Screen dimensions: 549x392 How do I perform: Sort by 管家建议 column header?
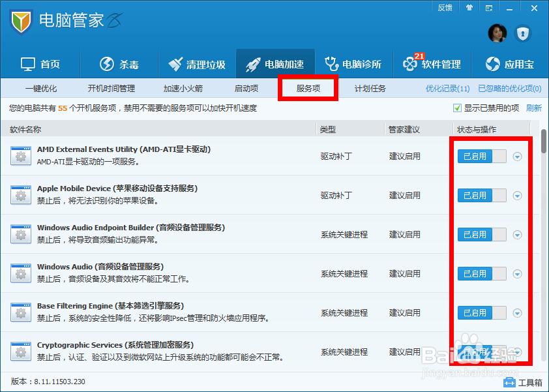pyautogui.click(x=404, y=130)
